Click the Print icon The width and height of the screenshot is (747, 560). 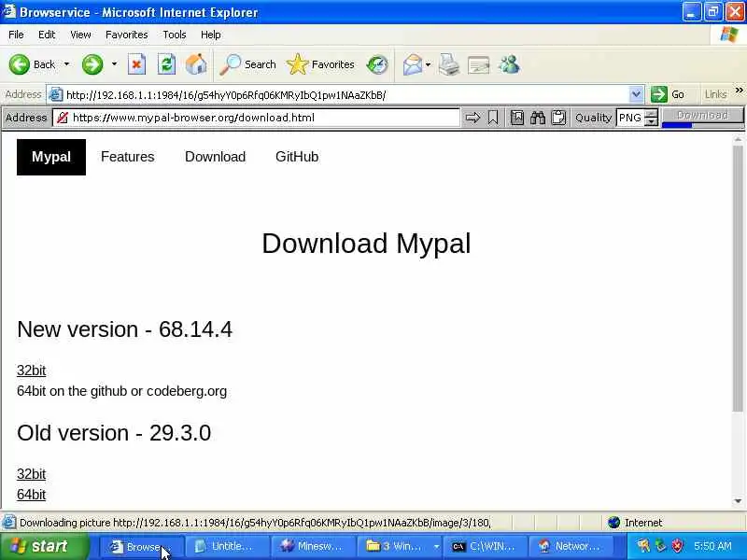coord(449,64)
